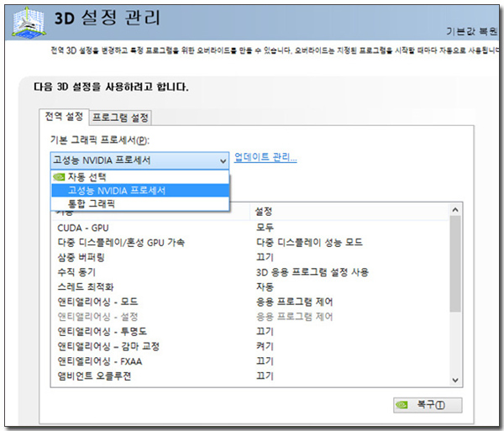Screen dimensions: 504x431
Task: Pick 통합 그래픽 from the dropdown list
Action: coord(140,204)
